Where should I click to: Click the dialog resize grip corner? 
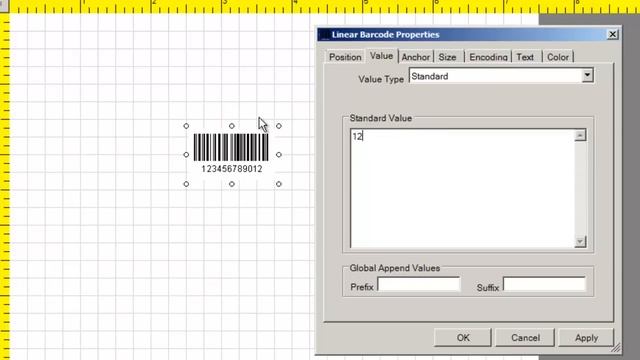[x=616, y=348]
